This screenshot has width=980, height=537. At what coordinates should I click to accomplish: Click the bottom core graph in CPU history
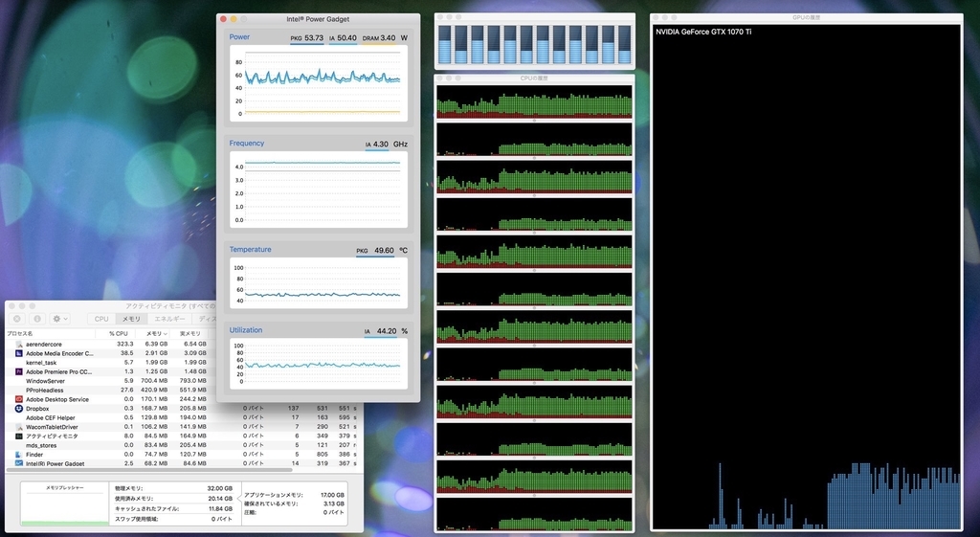(x=534, y=514)
